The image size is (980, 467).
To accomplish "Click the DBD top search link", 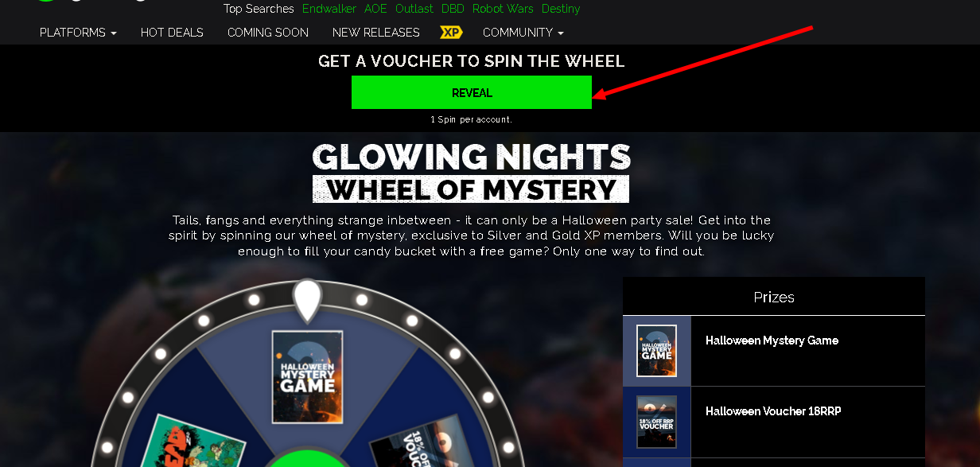I will coord(453,9).
